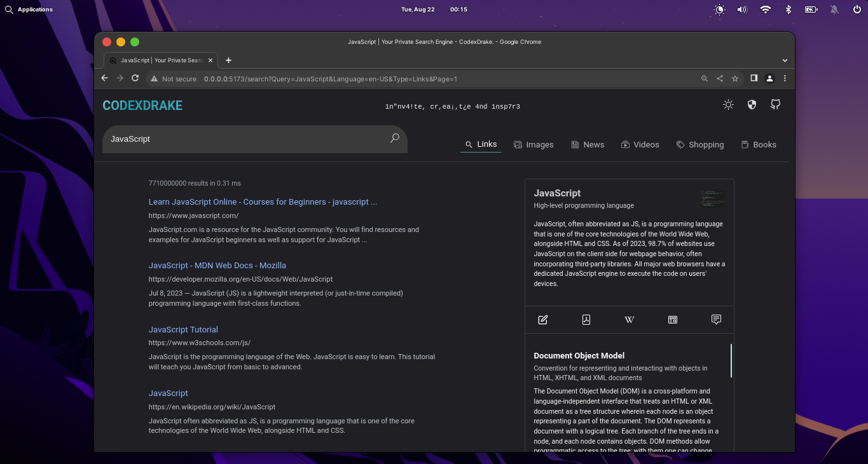Open the GitHub repository icon
This screenshot has height=464, width=868.
(775, 105)
